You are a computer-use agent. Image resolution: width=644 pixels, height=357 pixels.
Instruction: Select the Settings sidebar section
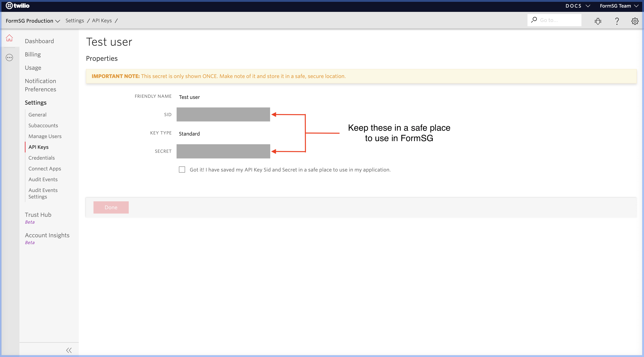click(x=35, y=102)
